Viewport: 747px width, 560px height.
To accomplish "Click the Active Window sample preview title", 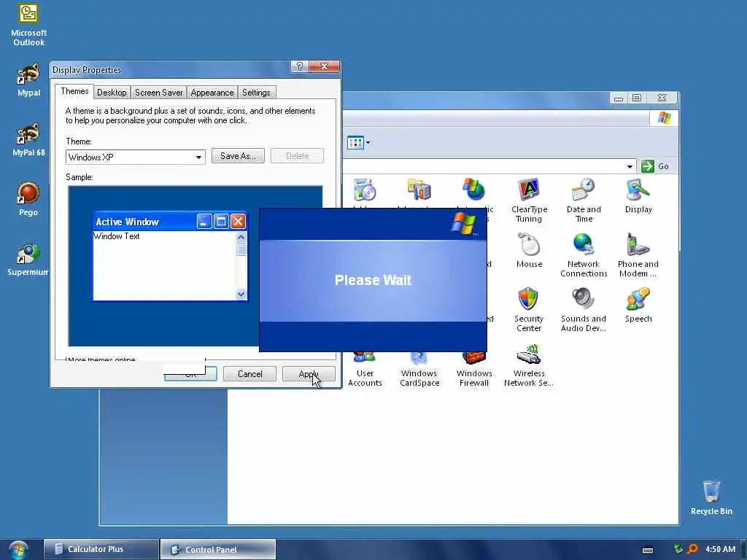I will click(x=127, y=222).
